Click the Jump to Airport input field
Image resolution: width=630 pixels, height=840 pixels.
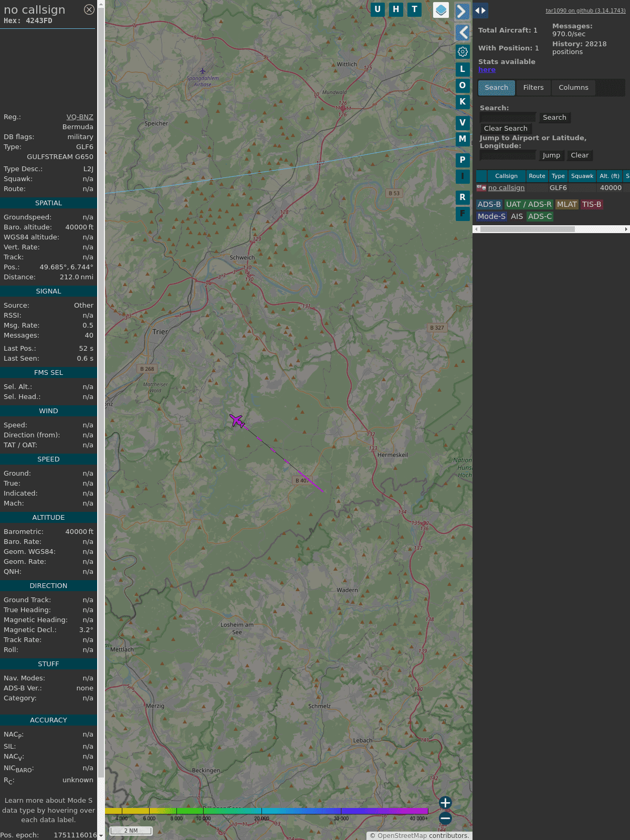[508, 155]
